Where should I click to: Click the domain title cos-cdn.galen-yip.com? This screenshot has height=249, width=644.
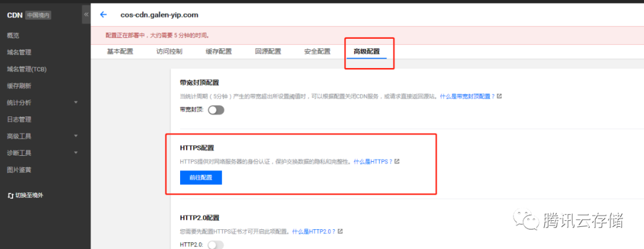click(159, 15)
